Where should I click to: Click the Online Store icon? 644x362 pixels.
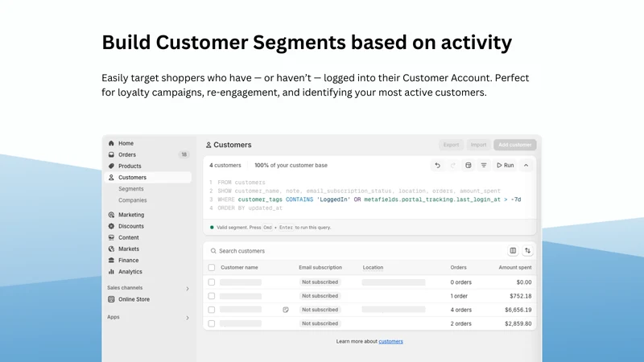pyautogui.click(x=111, y=299)
